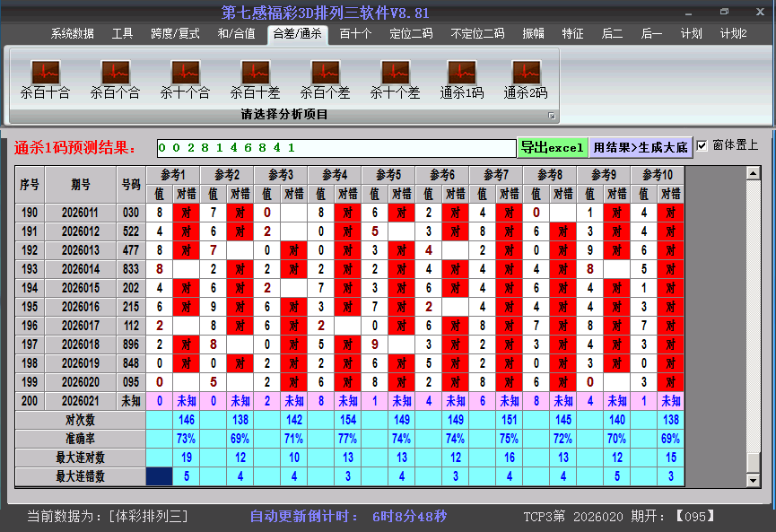Image resolution: width=776 pixels, height=532 pixels.
Task: Click the 杀百十合 analysis icon
Action: pos(45,73)
